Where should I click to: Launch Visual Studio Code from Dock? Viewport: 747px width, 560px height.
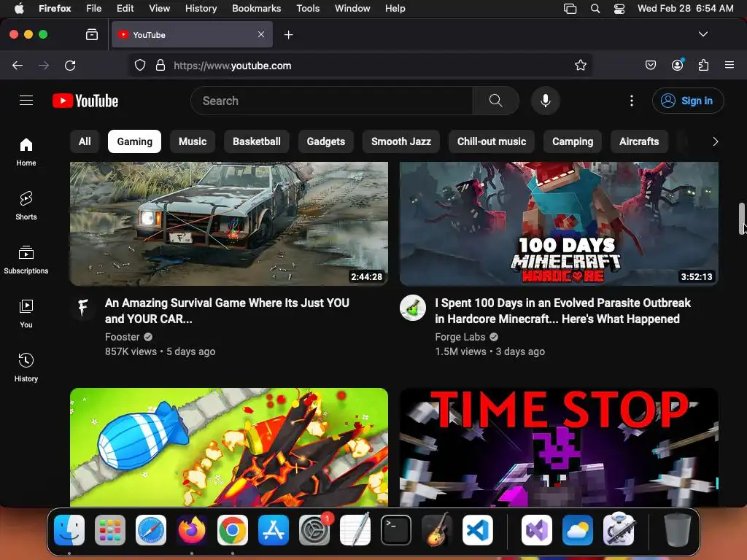[478, 530]
